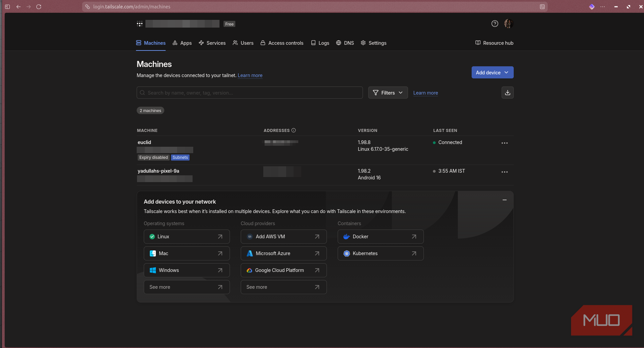Switch to the Settings tab
Screen dimensions: 644x348
pyautogui.click(x=374, y=43)
